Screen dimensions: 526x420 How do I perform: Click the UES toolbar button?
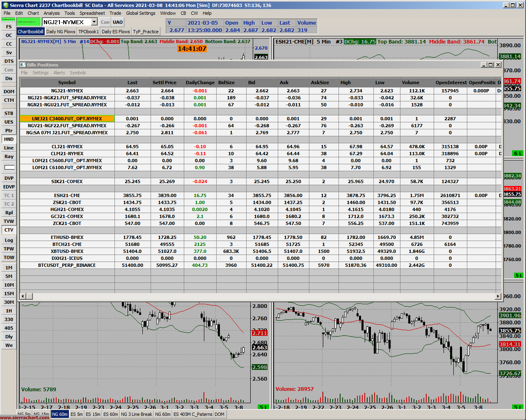coord(9,122)
